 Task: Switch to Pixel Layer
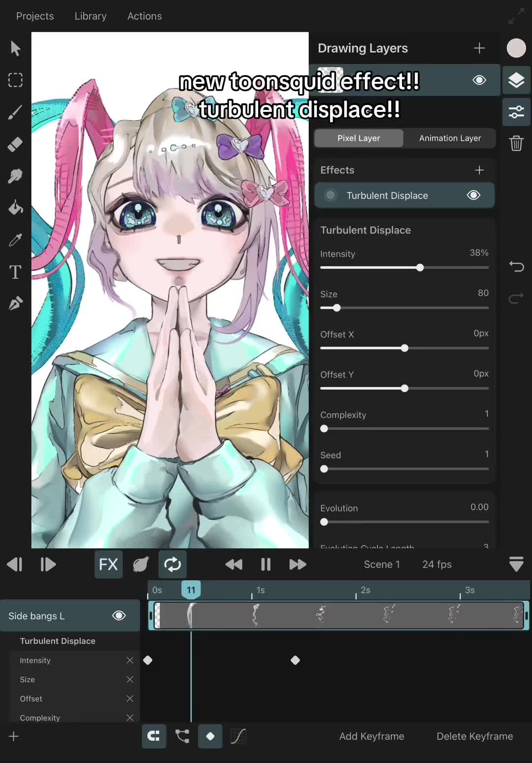(x=359, y=138)
